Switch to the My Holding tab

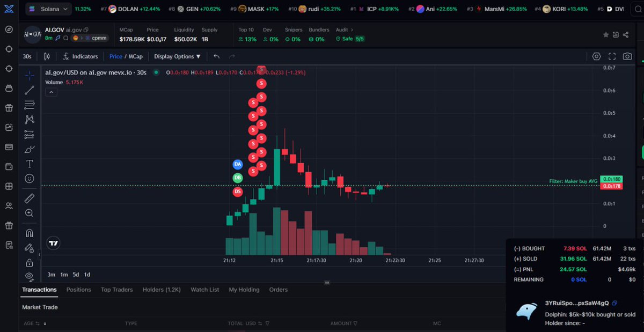pyautogui.click(x=244, y=290)
